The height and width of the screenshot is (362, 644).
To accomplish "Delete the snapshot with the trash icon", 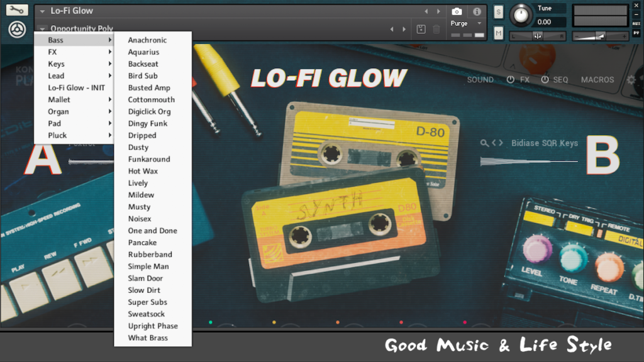I will coord(436,29).
